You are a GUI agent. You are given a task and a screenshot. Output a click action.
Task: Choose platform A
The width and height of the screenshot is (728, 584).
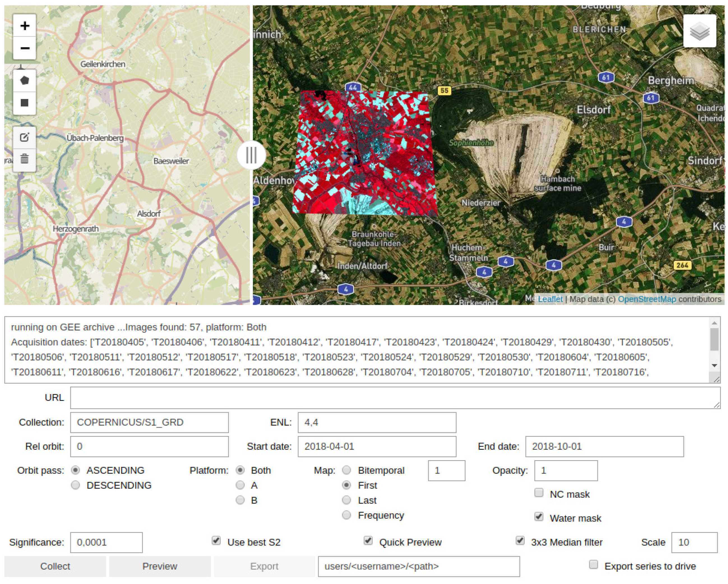click(240, 485)
